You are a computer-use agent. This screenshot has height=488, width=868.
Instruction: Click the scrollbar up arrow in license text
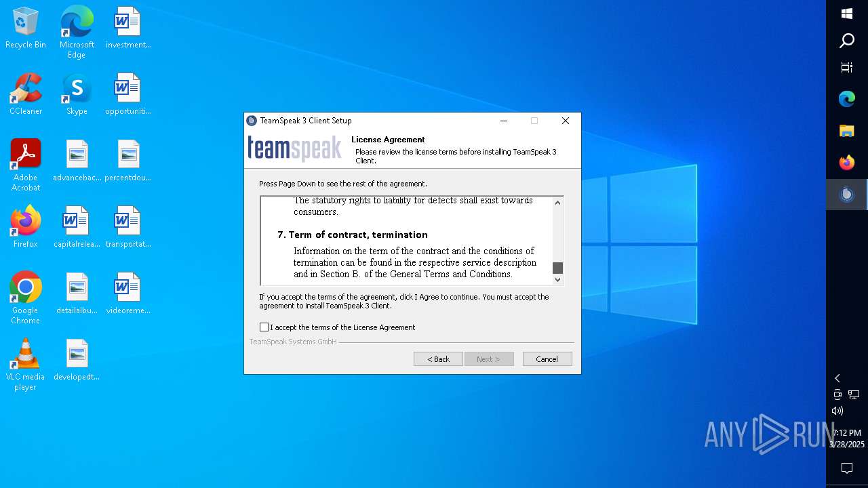tap(558, 203)
